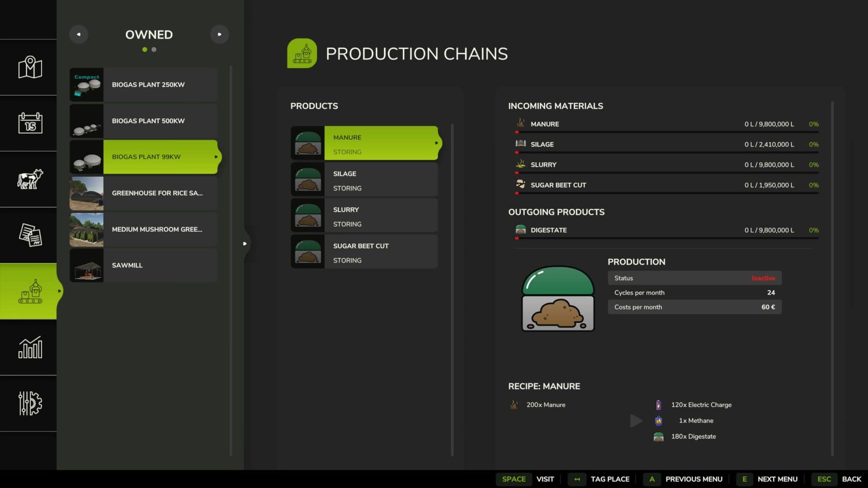868x488 pixels.
Task: Click the Biogas Plant 250KW thumbnail
Action: [86, 84]
